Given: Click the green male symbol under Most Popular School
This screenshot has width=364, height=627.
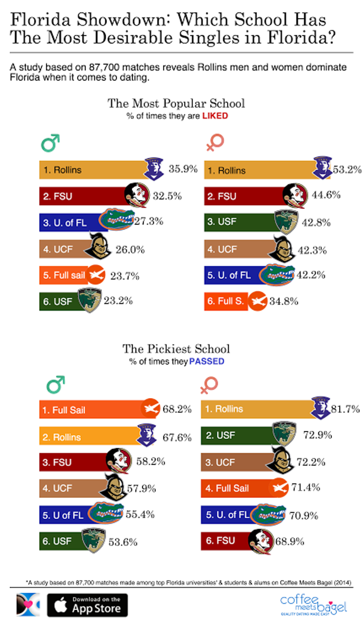Looking at the screenshot, I should click(50, 143).
